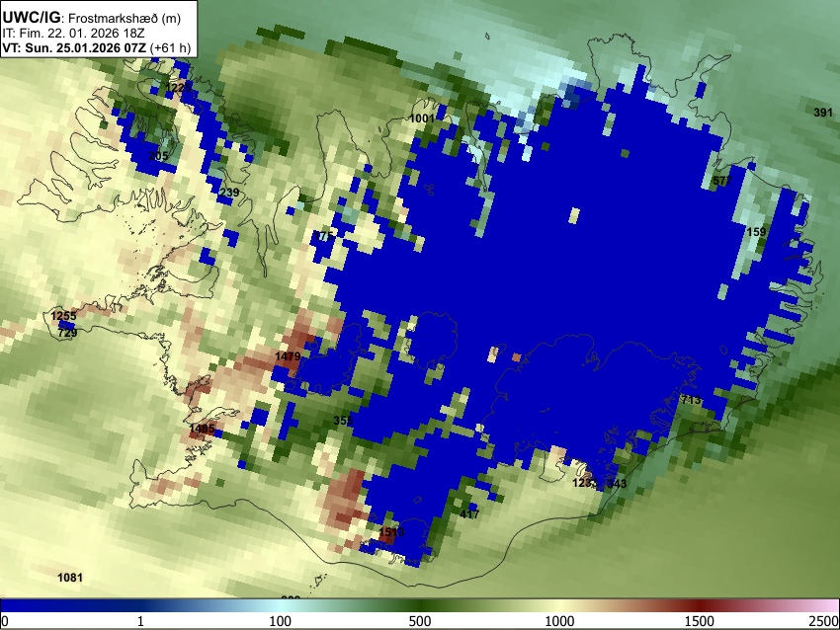Image resolution: width=840 pixels, height=630 pixels.
Task: Select the map value 1081
Action: click(70, 578)
